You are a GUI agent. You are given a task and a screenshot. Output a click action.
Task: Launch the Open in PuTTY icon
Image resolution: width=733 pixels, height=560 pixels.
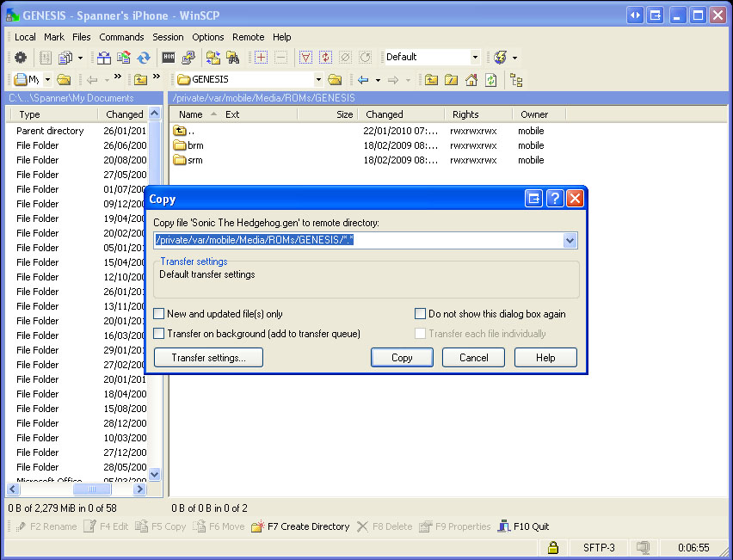tap(188, 58)
